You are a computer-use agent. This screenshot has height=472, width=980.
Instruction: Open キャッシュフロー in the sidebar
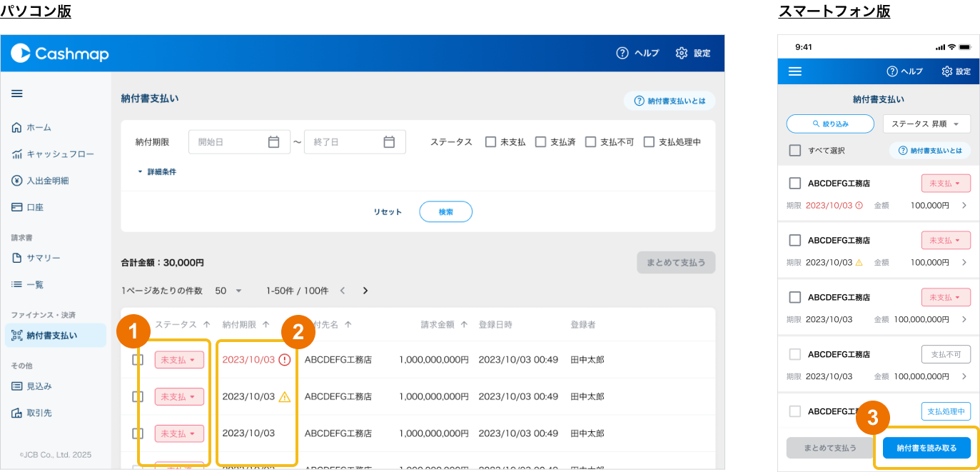(x=60, y=154)
